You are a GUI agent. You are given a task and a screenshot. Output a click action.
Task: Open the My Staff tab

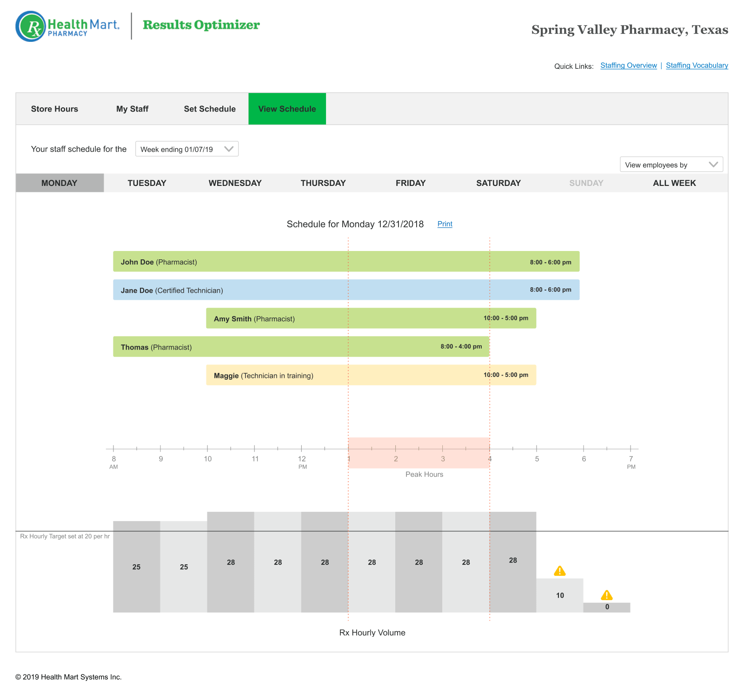pyautogui.click(x=133, y=109)
